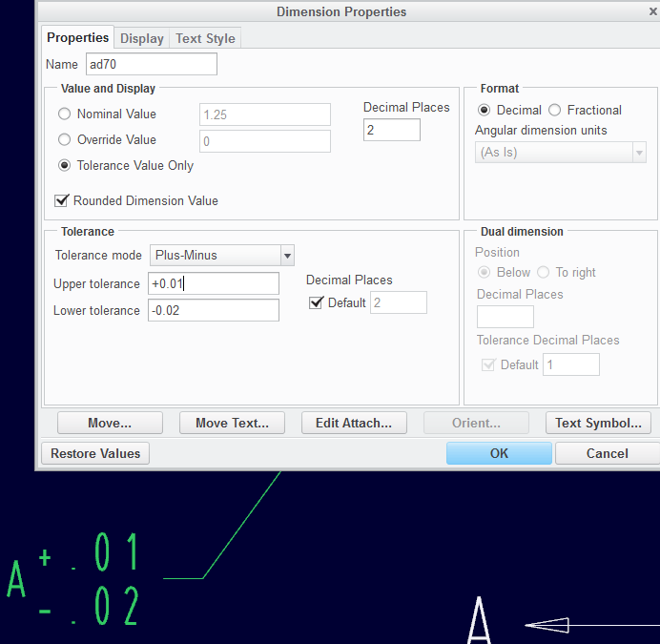Select the green +.01 -.02 tolerance text in drawing
660x644 pixels.
(x=89, y=579)
